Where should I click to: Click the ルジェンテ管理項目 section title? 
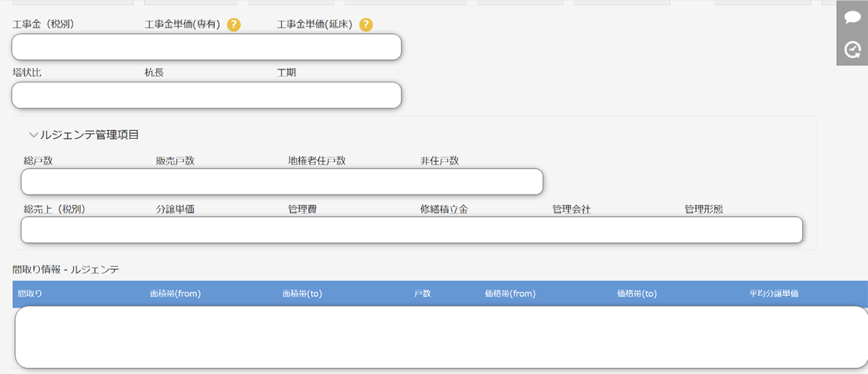pyautogui.click(x=90, y=135)
